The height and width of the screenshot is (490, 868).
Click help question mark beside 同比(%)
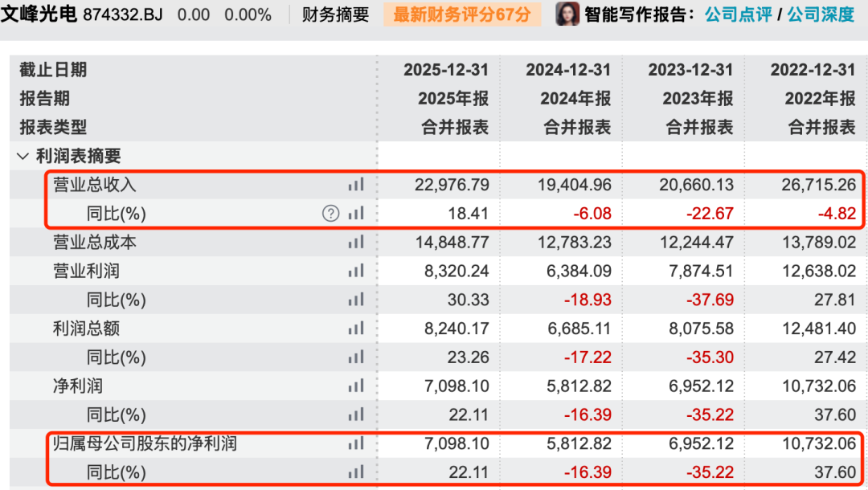click(x=330, y=214)
